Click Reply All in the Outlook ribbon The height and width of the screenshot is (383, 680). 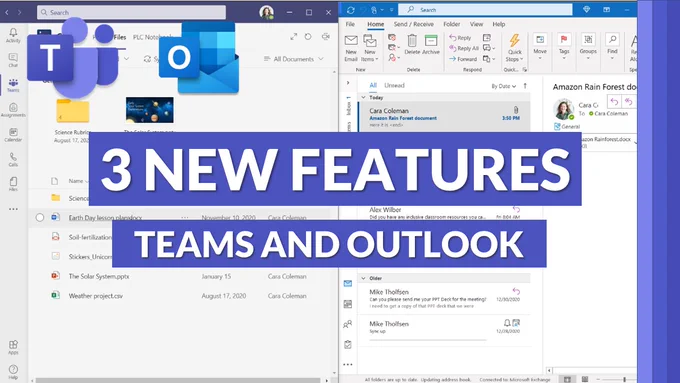pos(464,48)
